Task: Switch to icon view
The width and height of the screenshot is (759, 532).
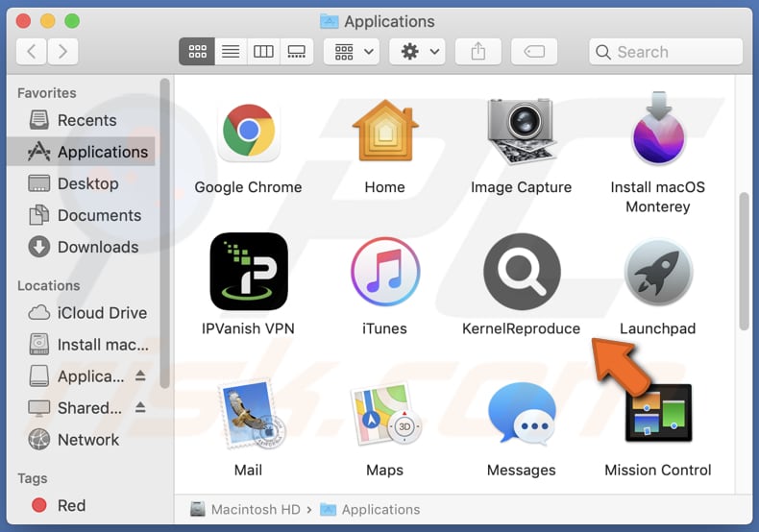Action: tap(197, 51)
